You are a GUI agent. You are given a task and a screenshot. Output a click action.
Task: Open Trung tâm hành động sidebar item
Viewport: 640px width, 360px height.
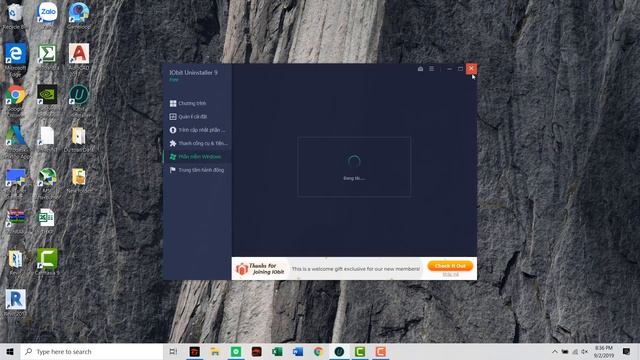click(x=197, y=170)
